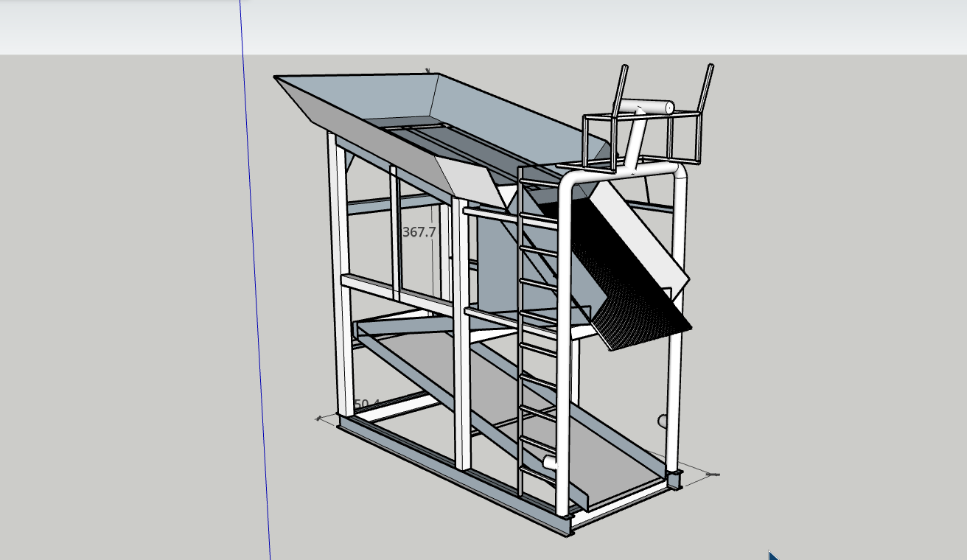Image resolution: width=967 pixels, height=560 pixels.
Task: Click the 50.4 dimension text at the base
Action: point(366,404)
